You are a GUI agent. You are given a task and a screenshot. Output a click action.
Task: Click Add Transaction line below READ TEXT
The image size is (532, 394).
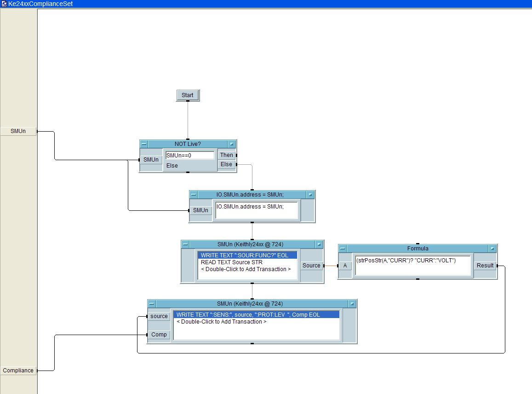(x=246, y=269)
